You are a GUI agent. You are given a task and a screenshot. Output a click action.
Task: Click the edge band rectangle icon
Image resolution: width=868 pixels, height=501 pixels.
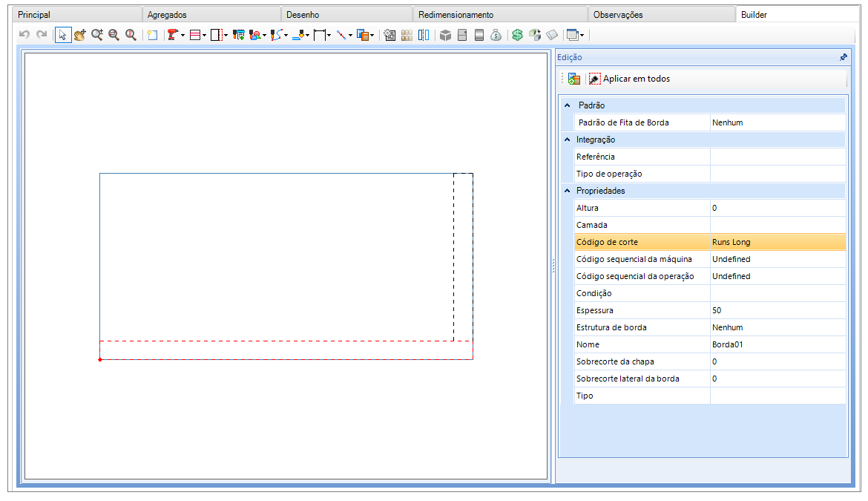coord(217,35)
